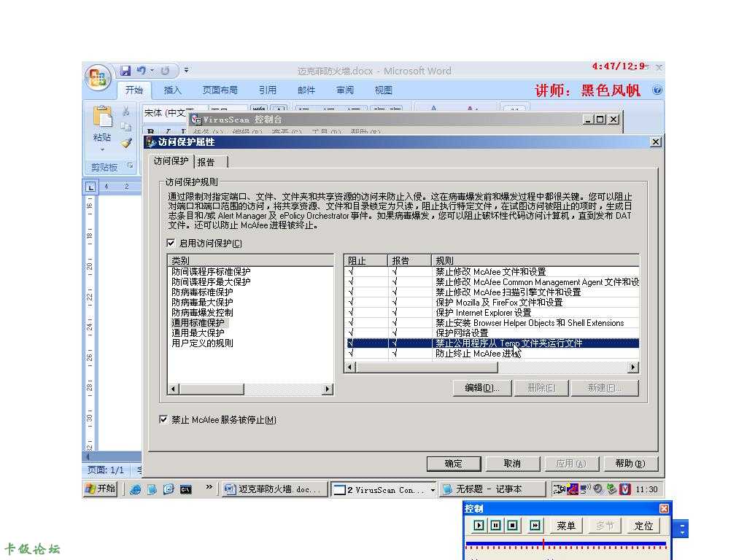Select 用户定义的规则 category
Screen dimensions: 747x560
202,343
